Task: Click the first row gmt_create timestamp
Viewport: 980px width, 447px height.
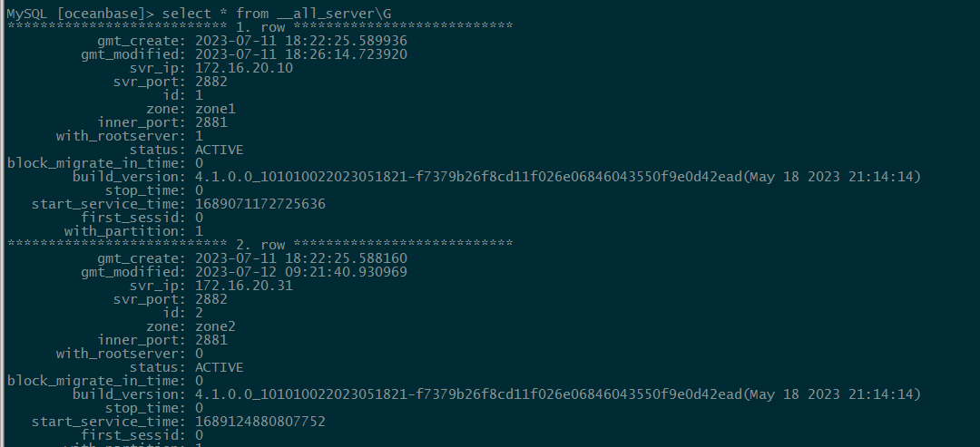Action: click(x=301, y=41)
